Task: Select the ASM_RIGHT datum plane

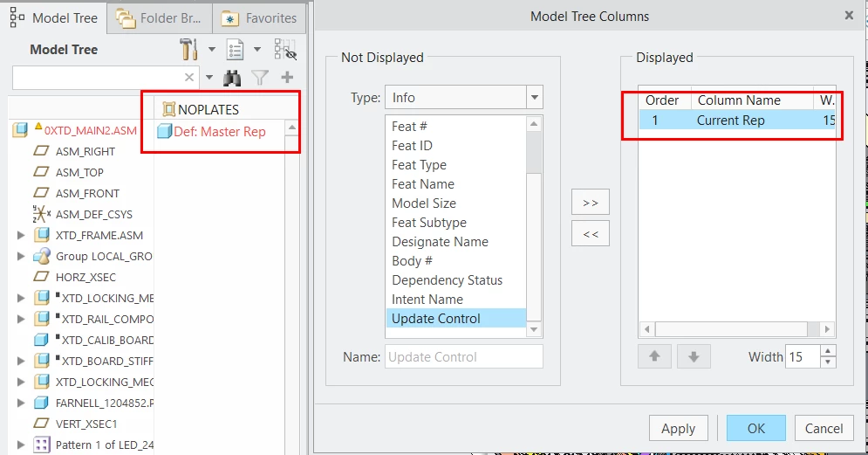Action: 85,151
